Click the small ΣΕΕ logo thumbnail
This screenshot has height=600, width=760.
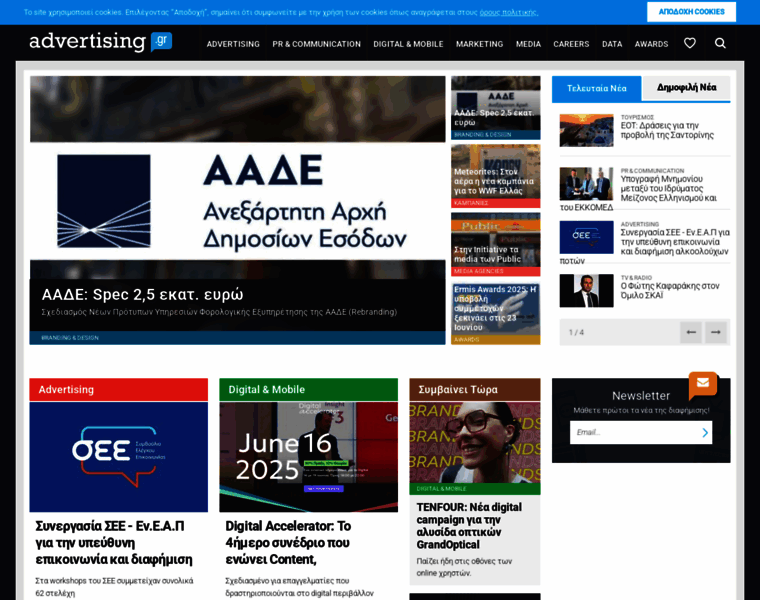(x=586, y=237)
